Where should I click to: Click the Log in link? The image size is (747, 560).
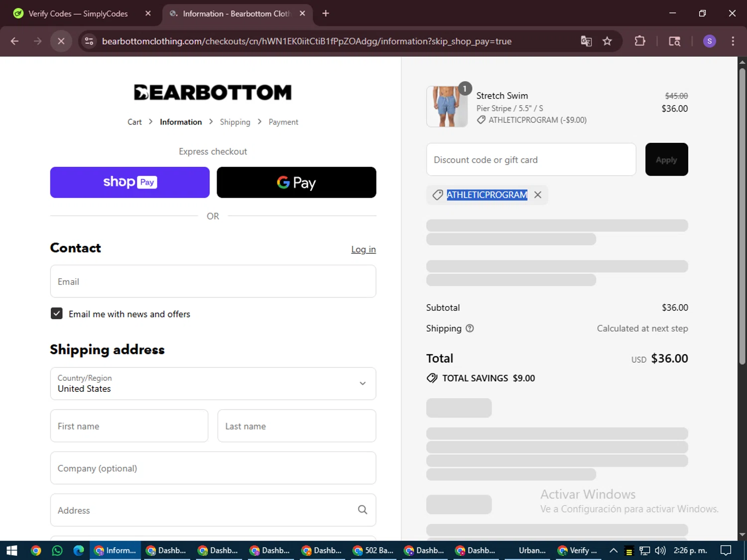tap(364, 249)
